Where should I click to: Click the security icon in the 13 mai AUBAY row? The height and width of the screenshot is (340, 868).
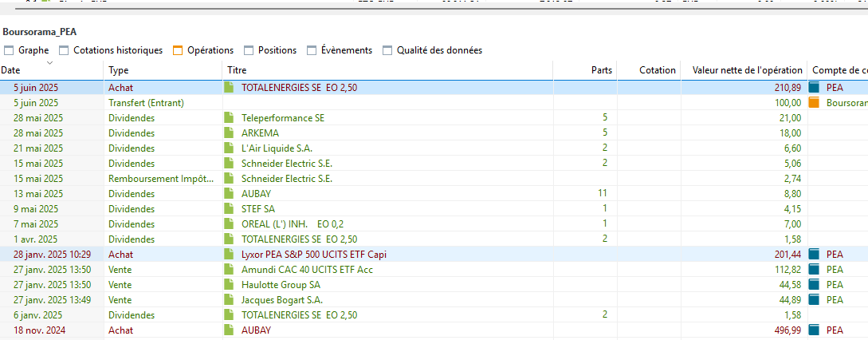click(230, 194)
